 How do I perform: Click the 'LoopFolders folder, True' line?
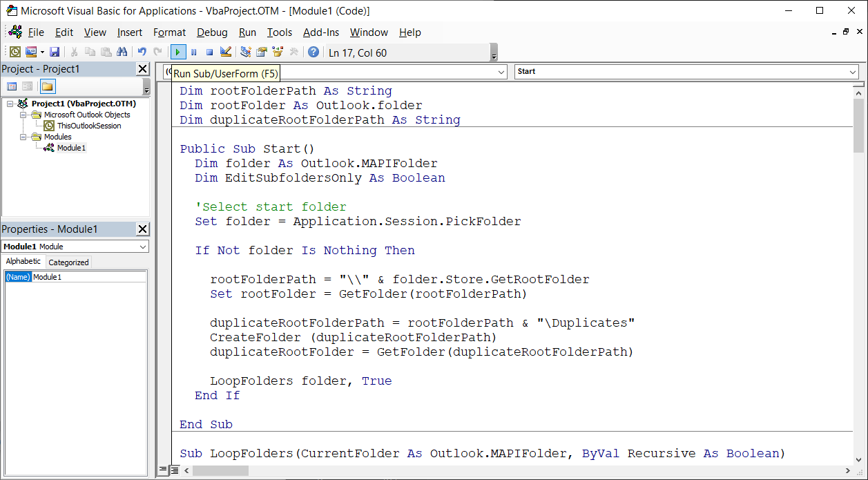coord(300,381)
